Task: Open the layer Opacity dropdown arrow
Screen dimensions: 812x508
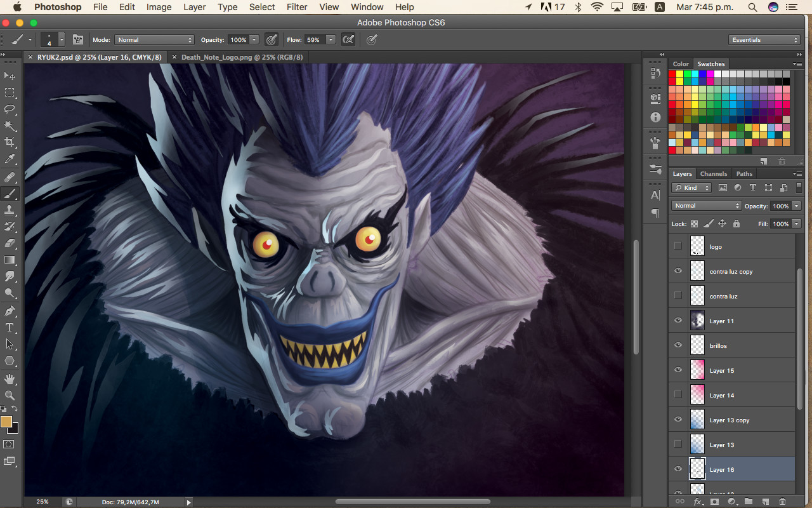Action: tap(796, 206)
